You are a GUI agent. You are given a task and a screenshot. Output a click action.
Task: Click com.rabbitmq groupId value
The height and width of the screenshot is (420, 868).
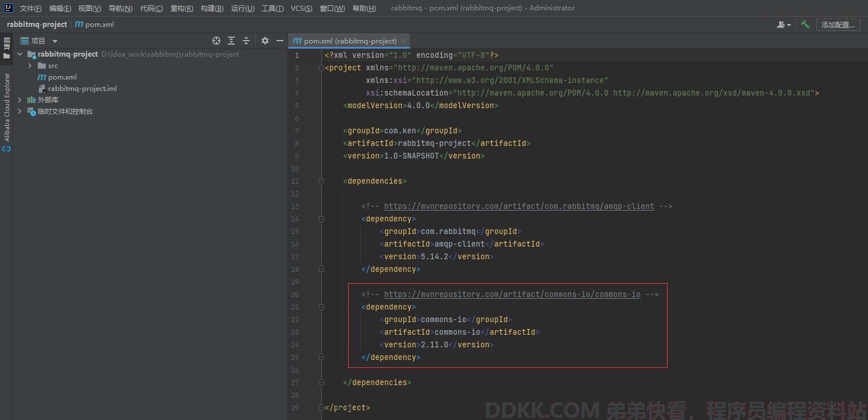(448, 231)
